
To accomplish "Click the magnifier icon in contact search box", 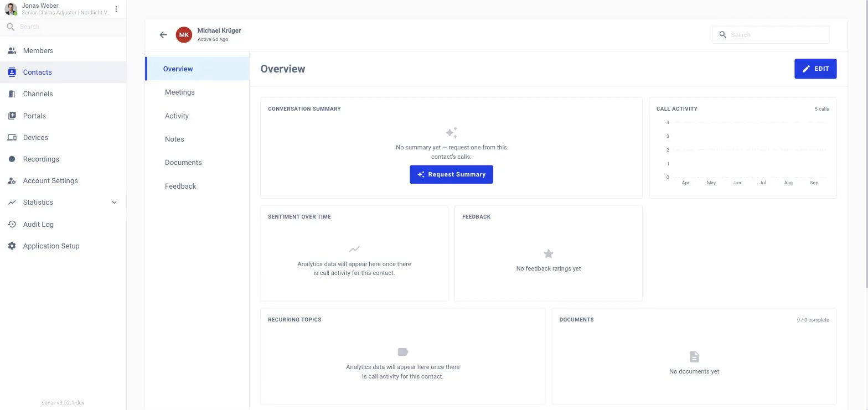I will tap(722, 35).
